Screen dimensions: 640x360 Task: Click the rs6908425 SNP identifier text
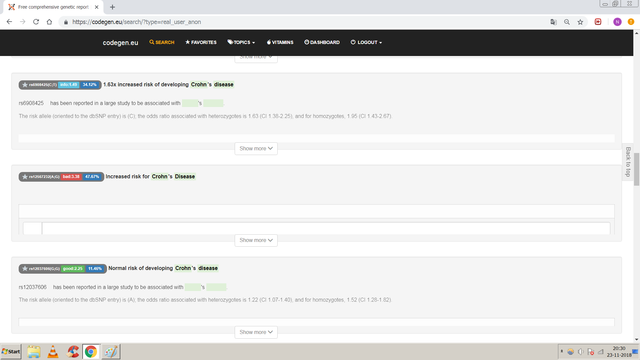(31, 103)
